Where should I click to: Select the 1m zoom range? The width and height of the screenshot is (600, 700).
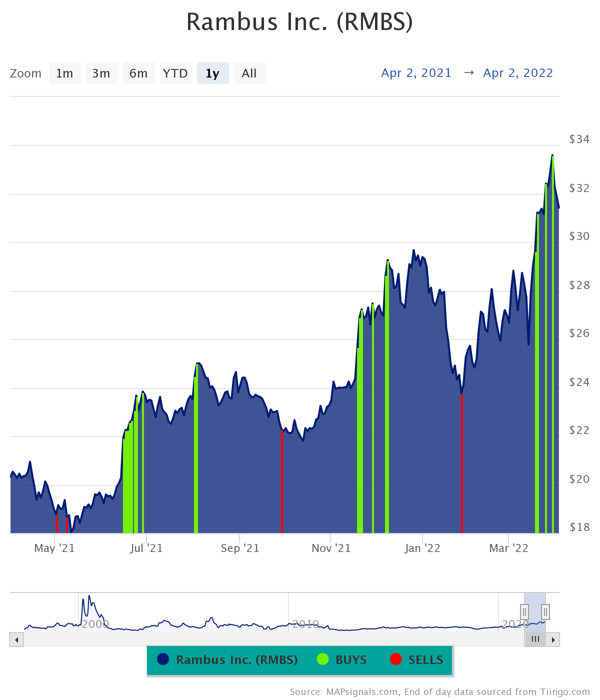coord(64,73)
